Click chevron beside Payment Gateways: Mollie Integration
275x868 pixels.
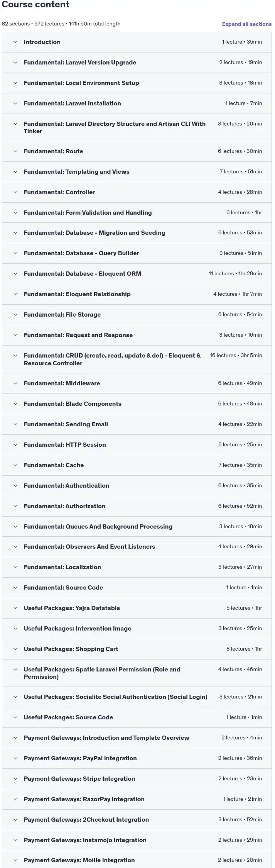(15, 860)
